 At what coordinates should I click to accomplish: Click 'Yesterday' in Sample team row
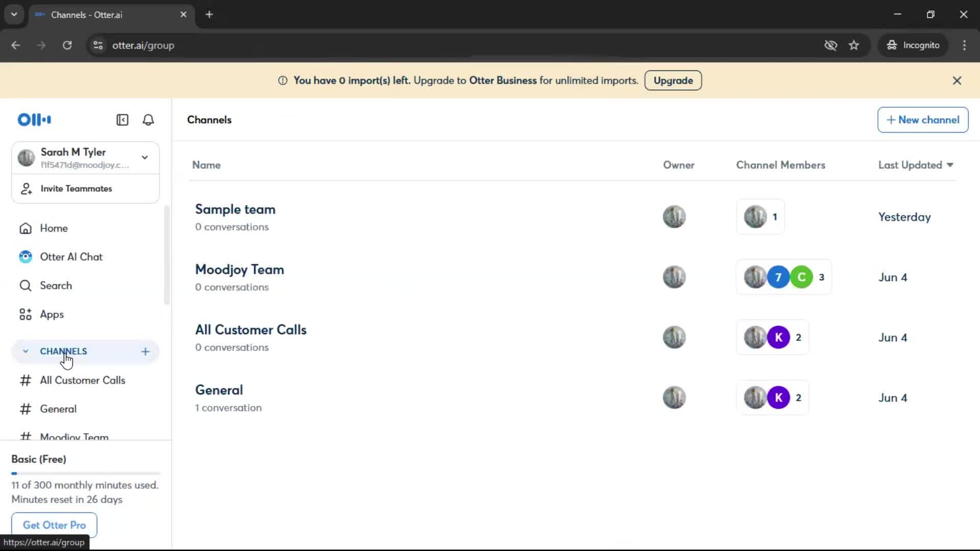pos(904,217)
